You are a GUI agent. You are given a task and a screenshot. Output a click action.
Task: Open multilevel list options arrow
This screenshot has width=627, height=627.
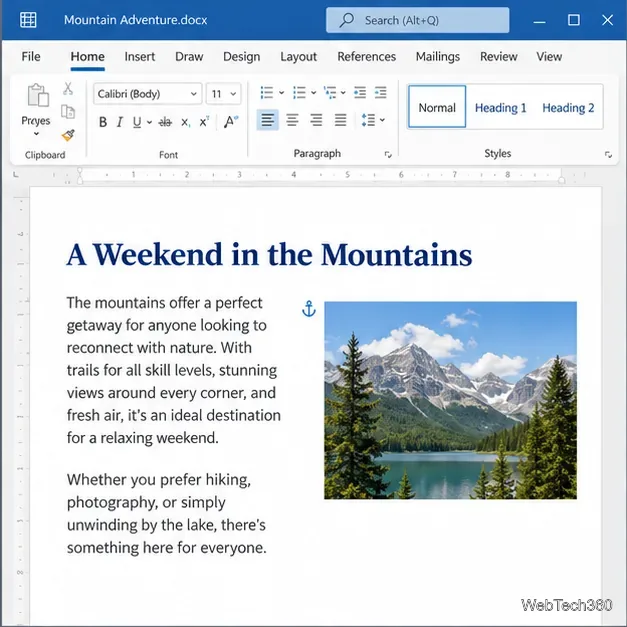(x=343, y=93)
